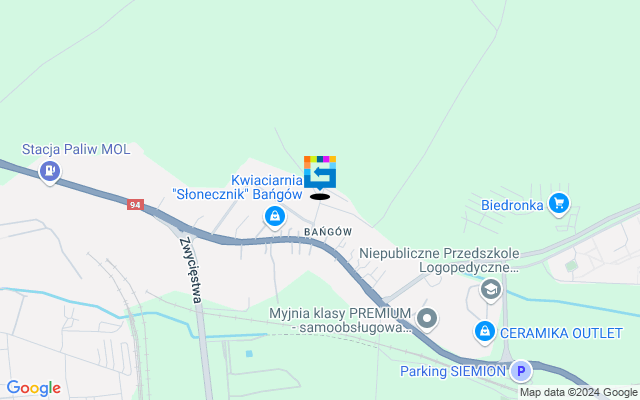Select the Kwiaciarnia Słonecznik shopping bag pin
640x400 pixels.
275,216
